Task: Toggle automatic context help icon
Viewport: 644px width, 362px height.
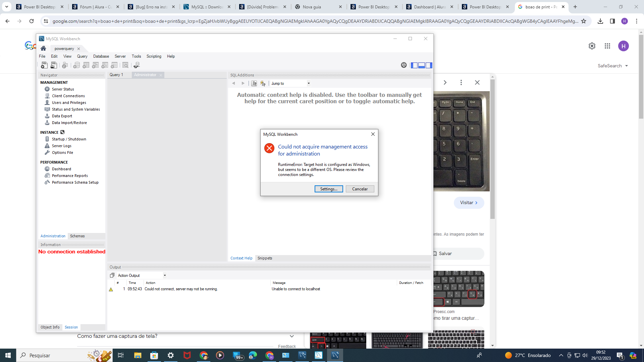Action: (263, 83)
